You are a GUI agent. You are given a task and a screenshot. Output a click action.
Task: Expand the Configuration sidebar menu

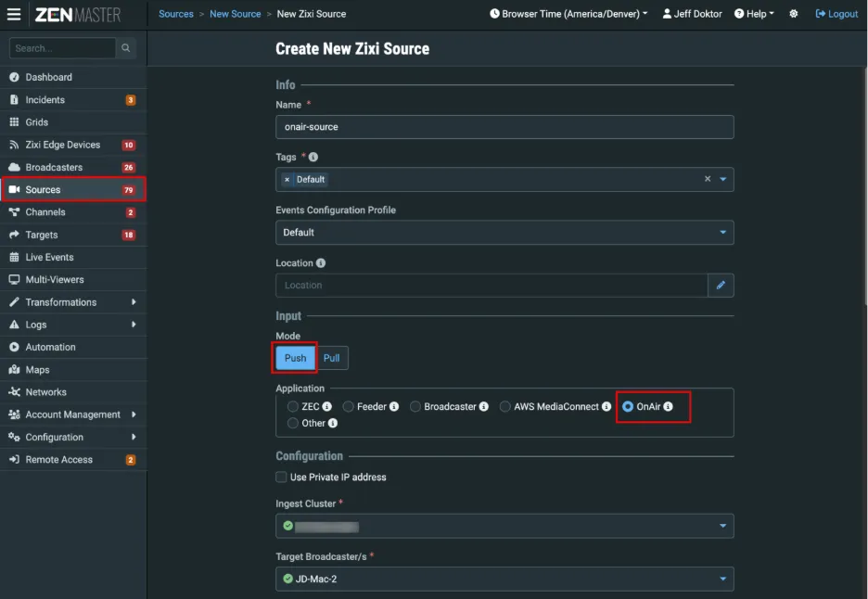pyautogui.click(x=73, y=438)
